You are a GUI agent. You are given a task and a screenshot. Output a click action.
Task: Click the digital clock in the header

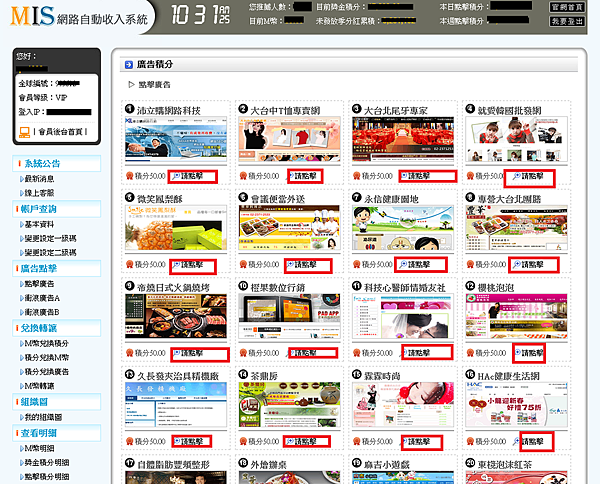[200, 15]
